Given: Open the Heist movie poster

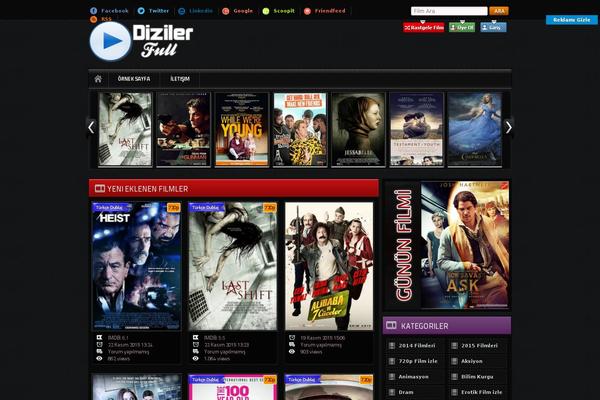Looking at the screenshot, I should click(x=136, y=266).
